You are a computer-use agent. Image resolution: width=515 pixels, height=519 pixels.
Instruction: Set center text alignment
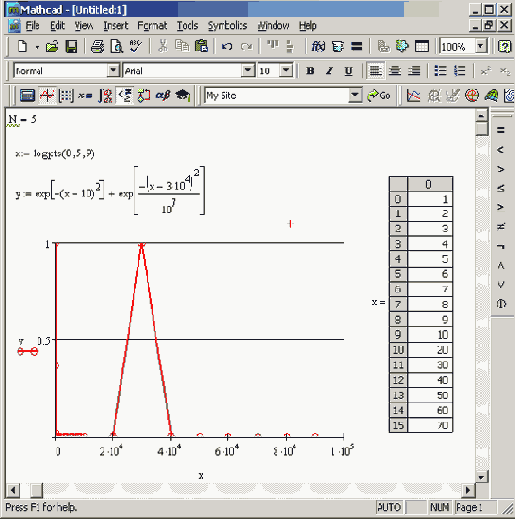click(x=395, y=71)
